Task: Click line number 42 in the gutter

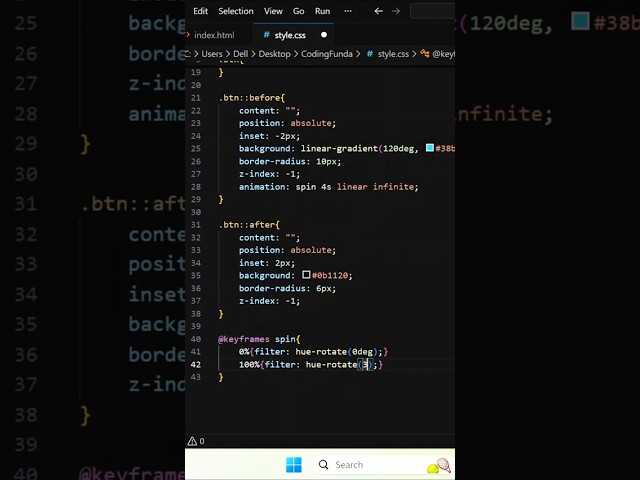Action: [196, 364]
